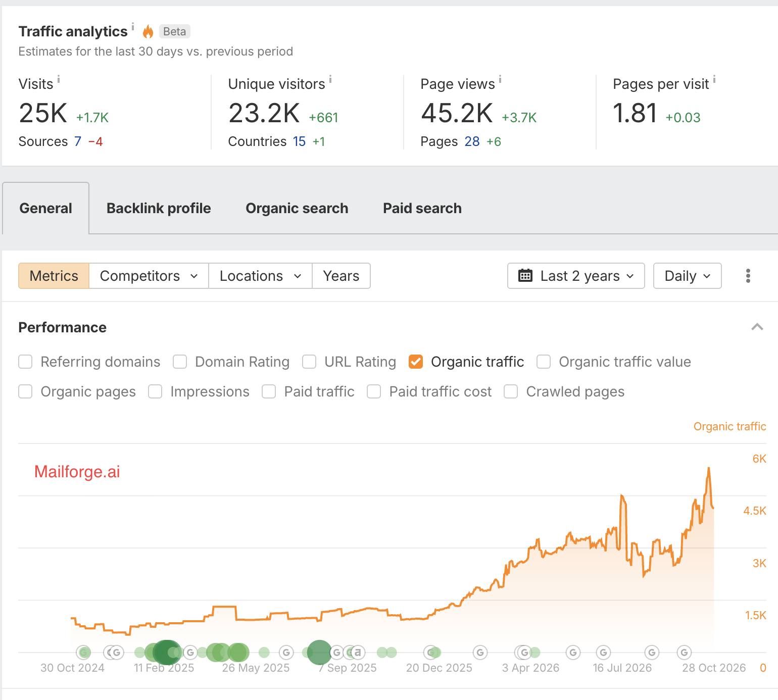Viewport: 778px width, 700px height.
Task: Open the Last 2 years date range dropdown
Action: click(576, 276)
